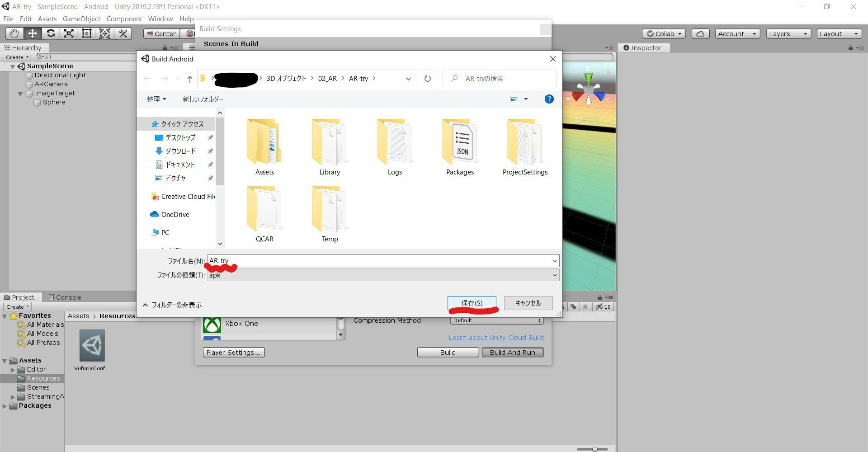868x452 pixels.
Task: Open Player Settings
Action: [234, 353]
